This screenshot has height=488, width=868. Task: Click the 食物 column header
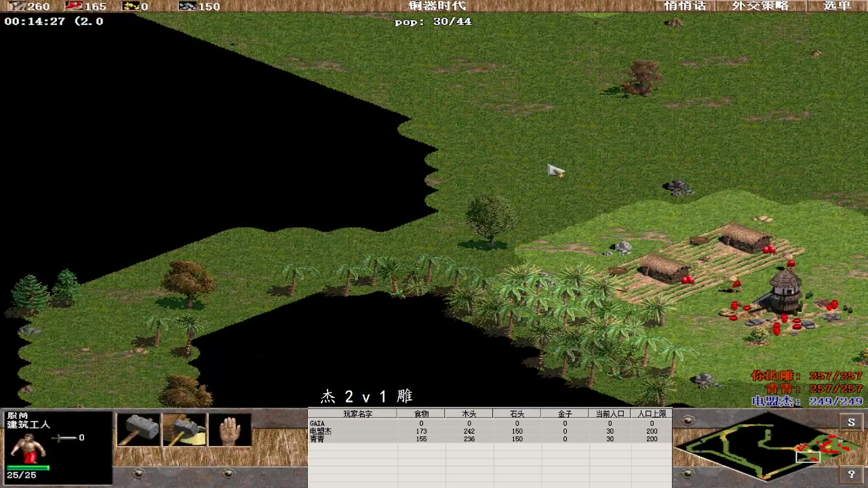click(422, 413)
